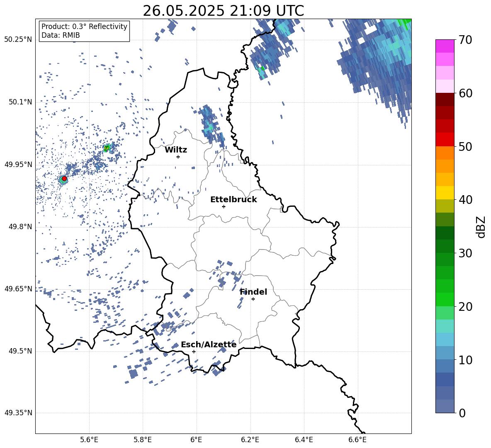The height and width of the screenshot is (448, 491).
Task: Click the 49.5°N latitude label
Action: [20, 351]
